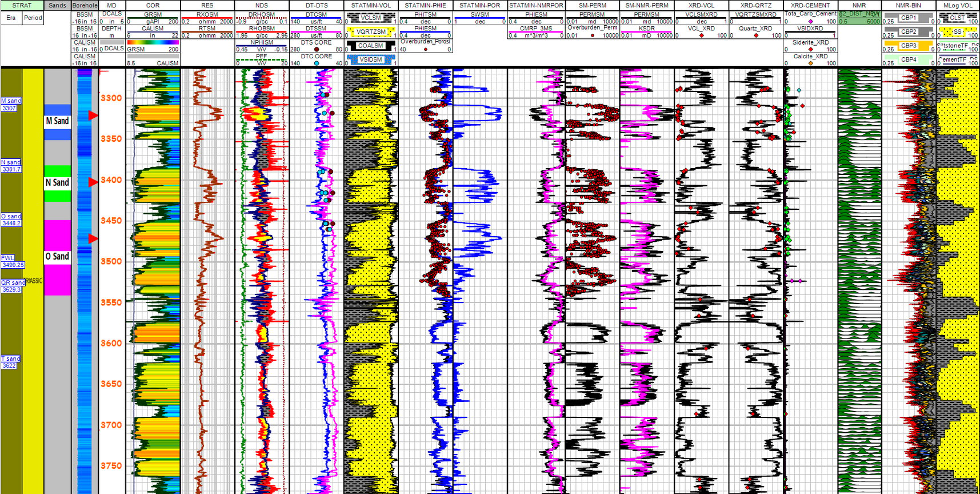Image resolution: width=980 pixels, height=494 pixels.
Task: Select the NMR-BIN track header
Action: click(x=909, y=5)
